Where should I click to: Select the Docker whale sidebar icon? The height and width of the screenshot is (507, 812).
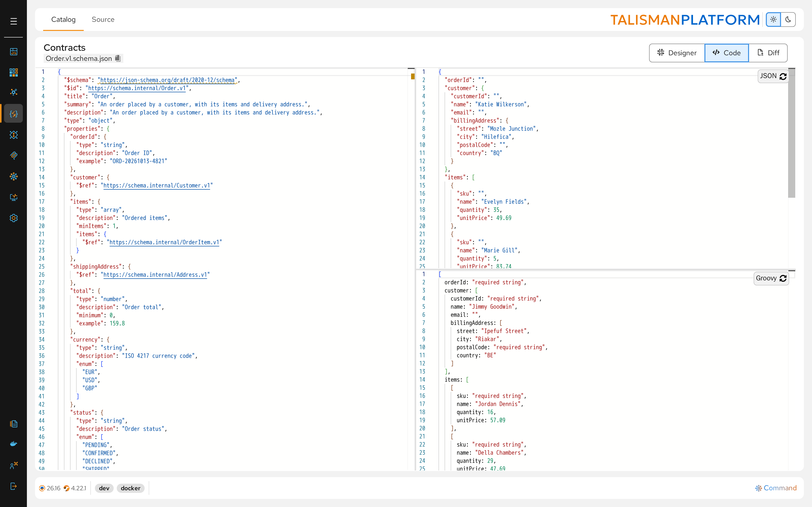[x=13, y=444]
